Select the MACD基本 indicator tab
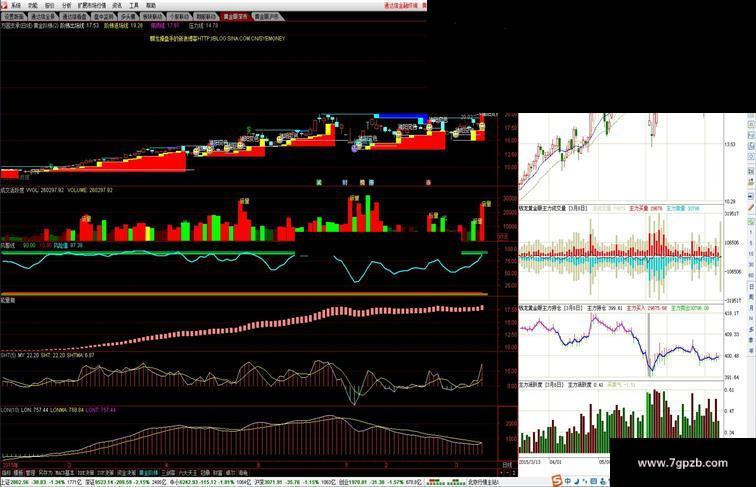Image resolution: width=756 pixels, height=487 pixels. point(65,473)
